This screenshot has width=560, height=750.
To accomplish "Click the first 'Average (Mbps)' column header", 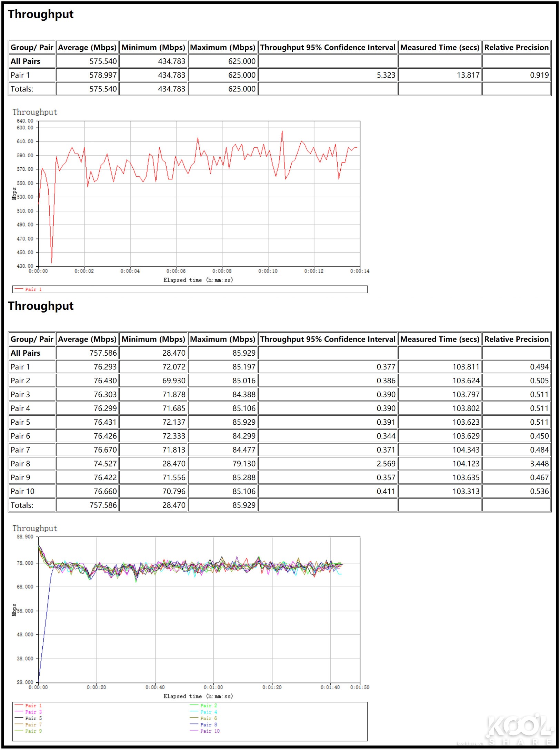I will [x=87, y=47].
